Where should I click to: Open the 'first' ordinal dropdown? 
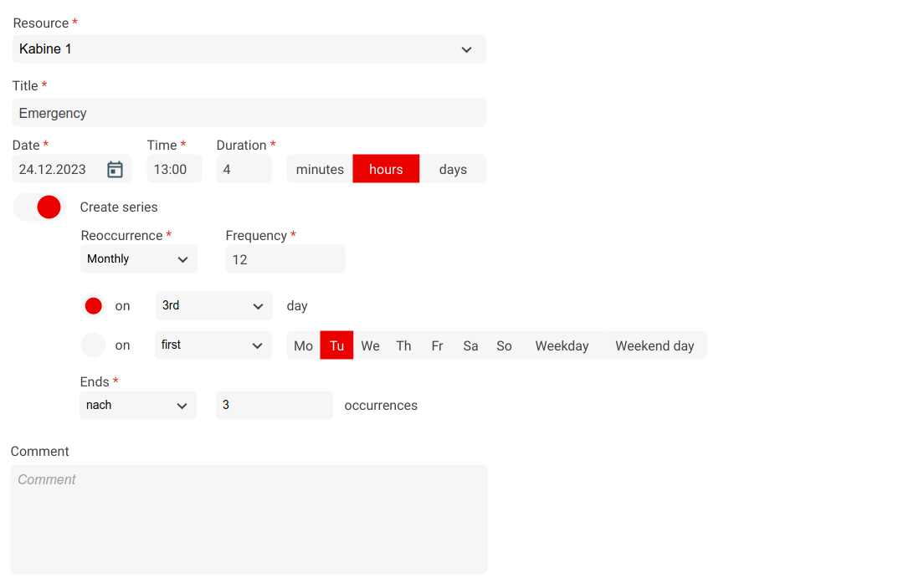point(213,345)
